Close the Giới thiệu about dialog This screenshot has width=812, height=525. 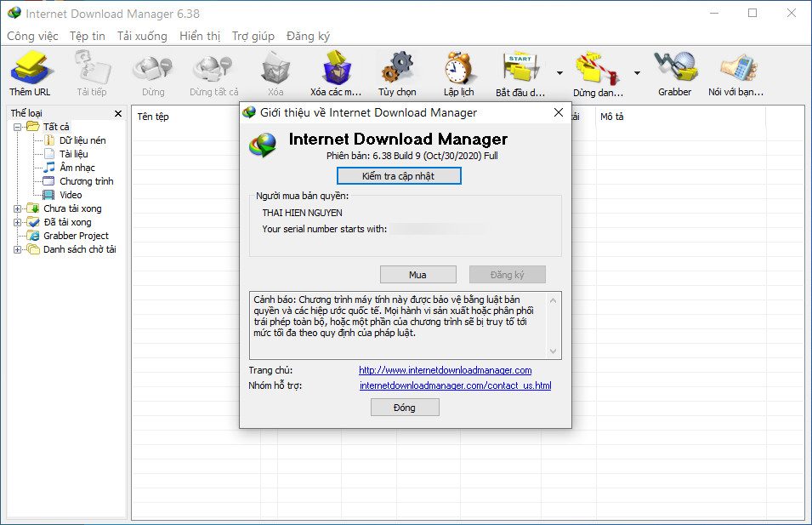point(559,112)
